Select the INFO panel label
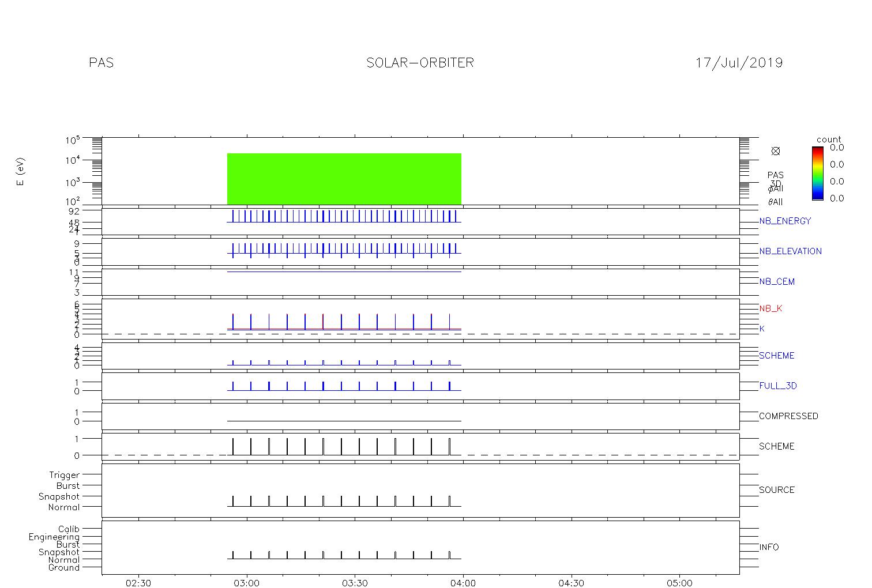The width and height of the screenshot is (872, 588). coord(769,547)
